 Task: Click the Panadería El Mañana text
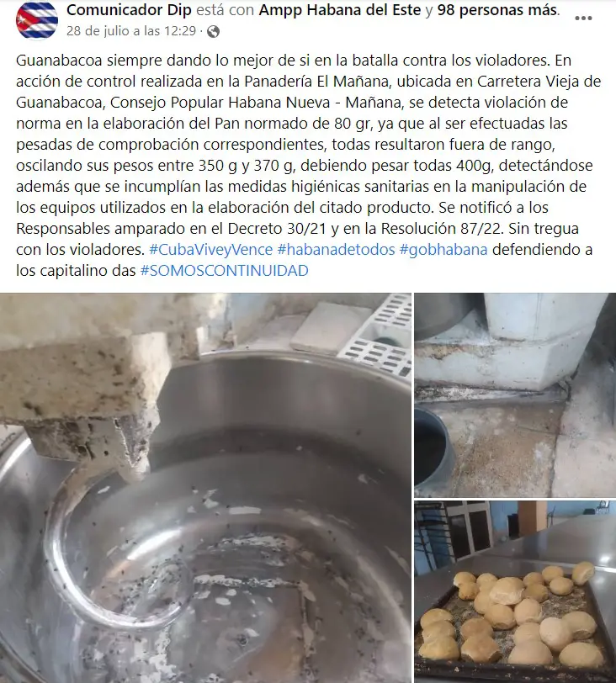[x=317, y=82]
